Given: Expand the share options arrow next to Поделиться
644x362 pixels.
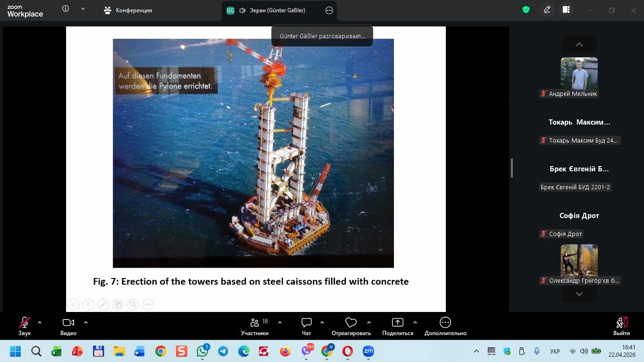Looking at the screenshot, I should click(415, 322).
